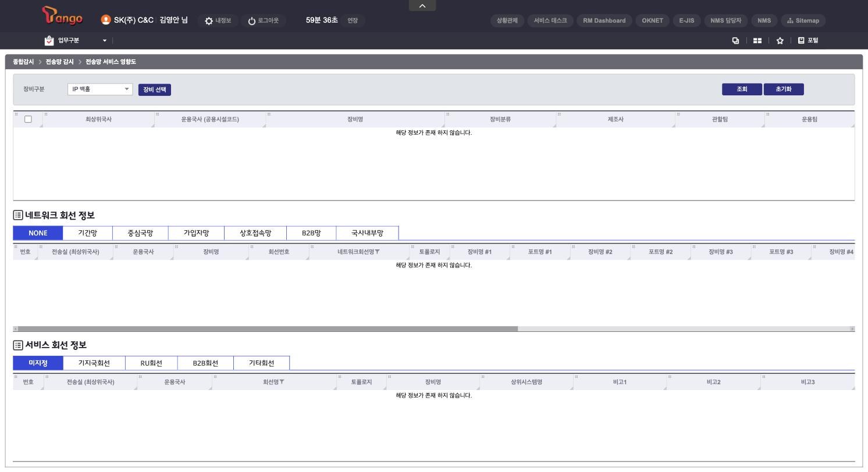Switch to the 기간망 tab

point(88,233)
